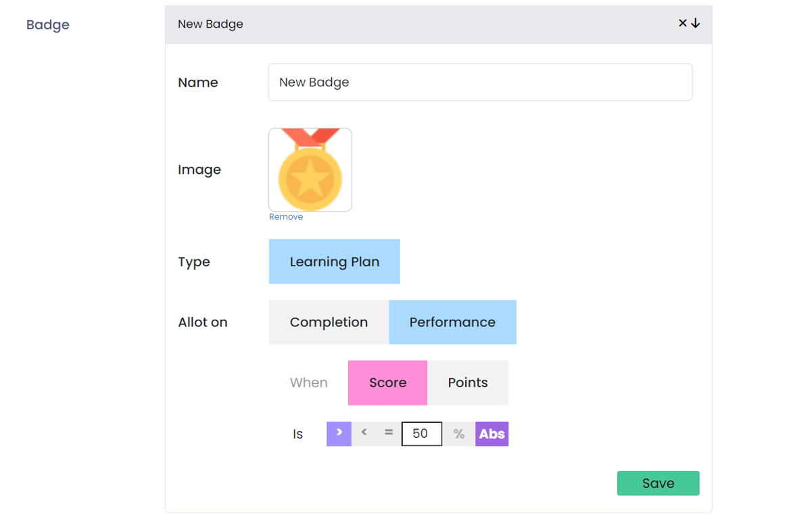Click the New Badge header title
The image size is (812, 519).
pyautogui.click(x=210, y=24)
